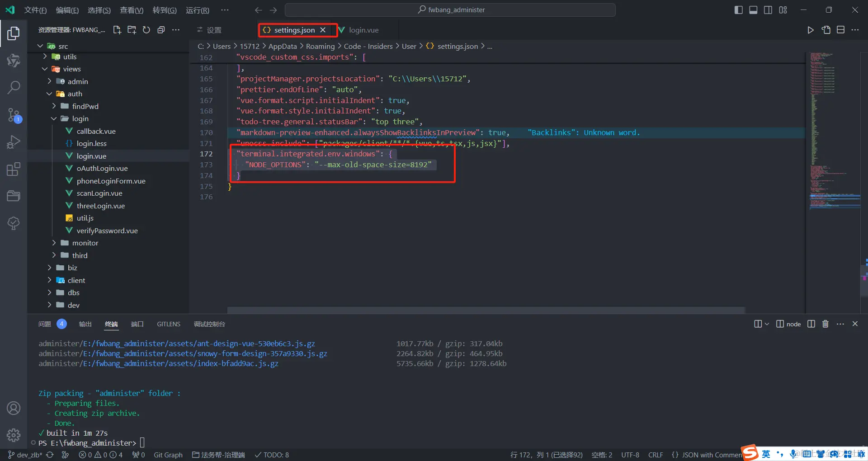868x461 pixels.
Task: Open editor more actions ellipsis
Action: [x=855, y=30]
